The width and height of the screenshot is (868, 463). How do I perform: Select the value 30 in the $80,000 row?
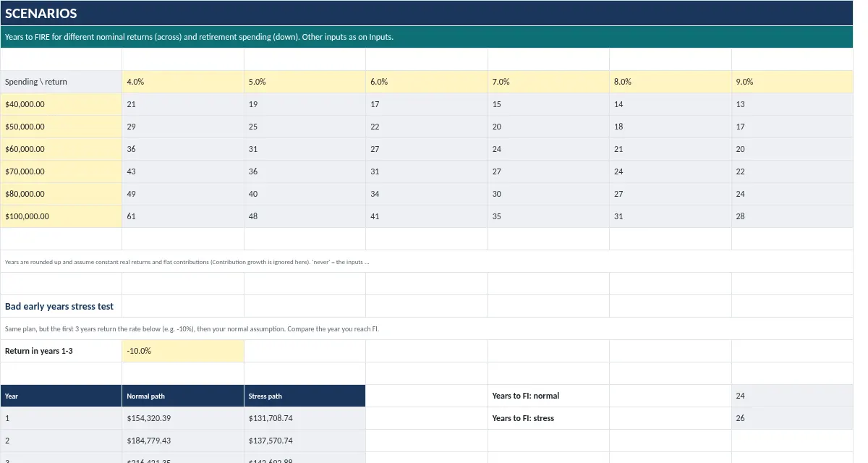click(549, 194)
